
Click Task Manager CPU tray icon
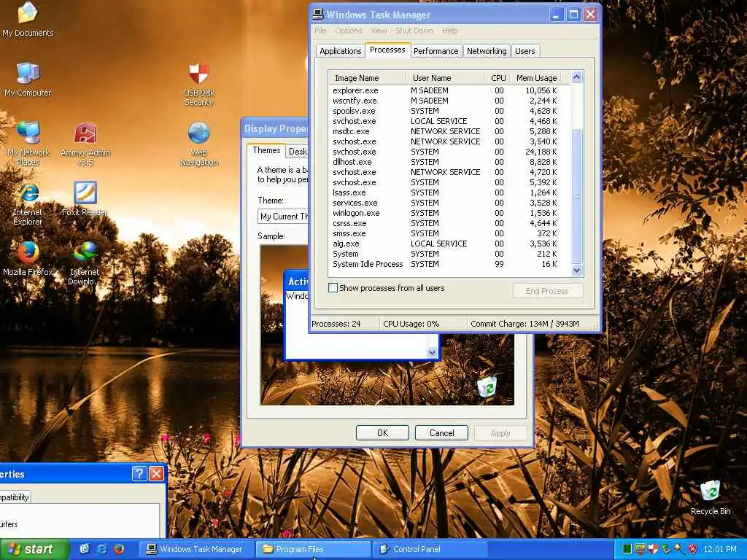coord(627,549)
